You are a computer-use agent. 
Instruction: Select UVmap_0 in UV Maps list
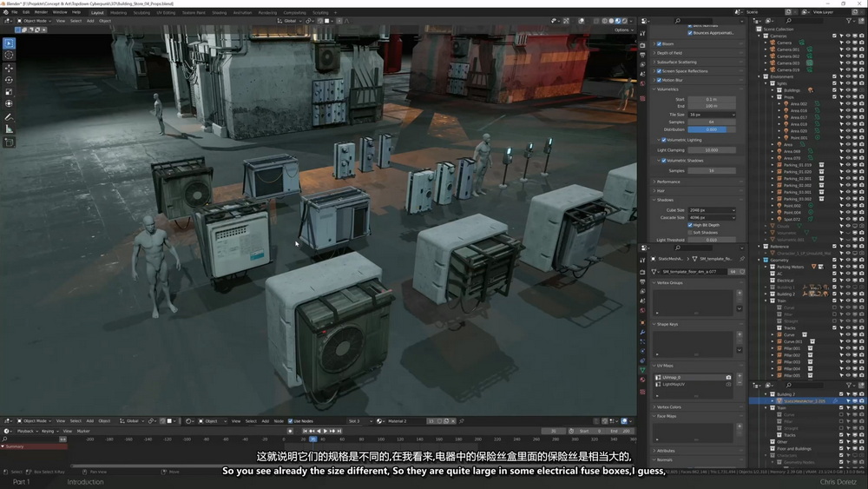[x=693, y=377]
